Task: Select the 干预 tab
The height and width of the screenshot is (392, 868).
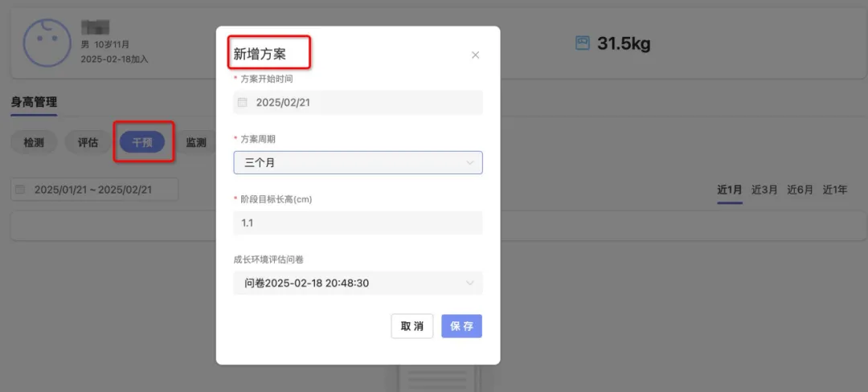Action: pyautogui.click(x=142, y=143)
